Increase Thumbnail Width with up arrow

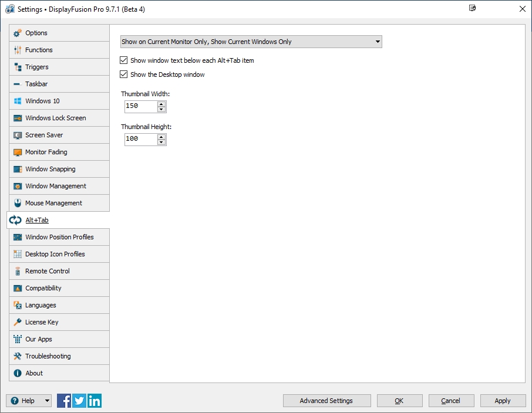[161, 104]
